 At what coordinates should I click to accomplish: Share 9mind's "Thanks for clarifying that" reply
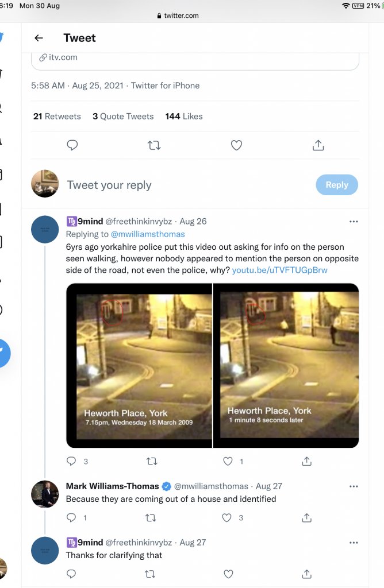[307, 574]
